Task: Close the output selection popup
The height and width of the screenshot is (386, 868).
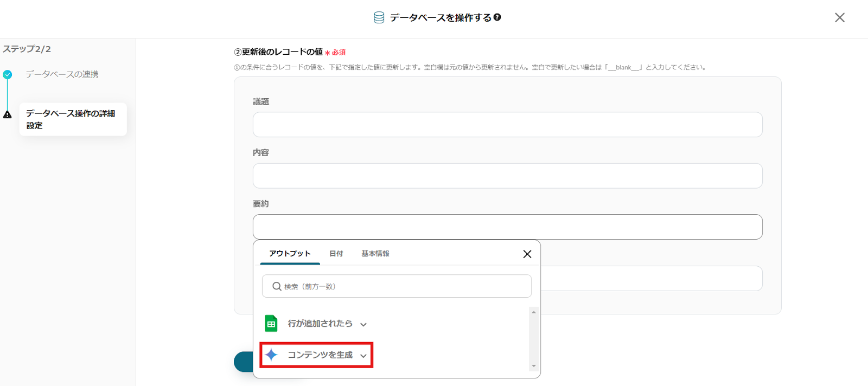Action: pos(527,254)
